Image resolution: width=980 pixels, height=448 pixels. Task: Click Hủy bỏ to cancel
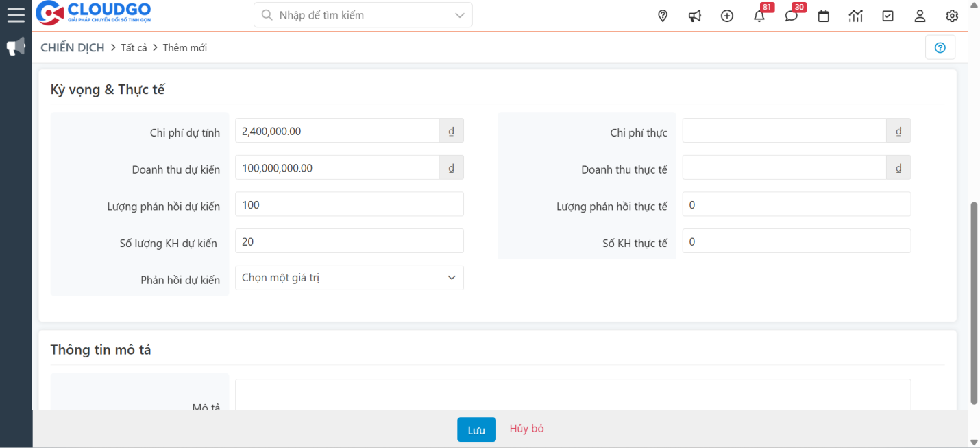(526, 429)
